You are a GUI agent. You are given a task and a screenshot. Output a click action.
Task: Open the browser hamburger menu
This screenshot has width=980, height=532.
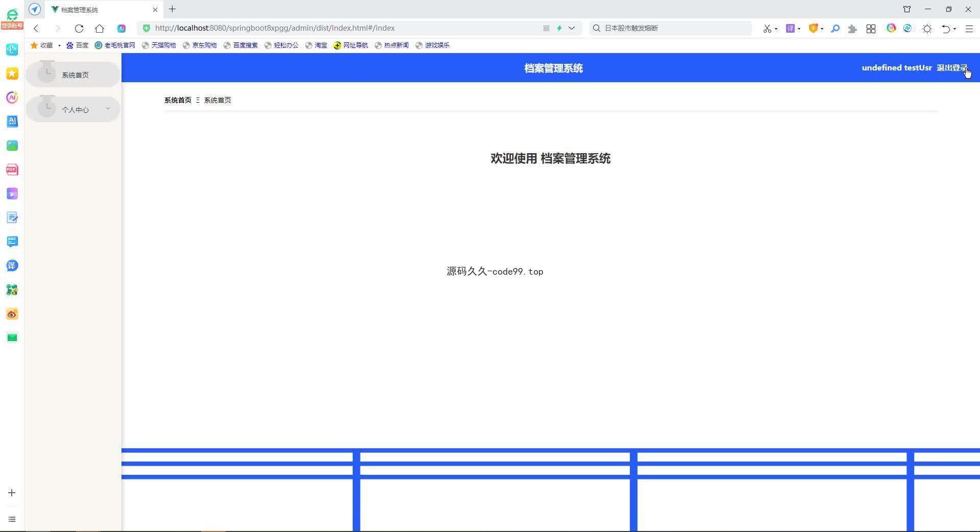point(969,29)
